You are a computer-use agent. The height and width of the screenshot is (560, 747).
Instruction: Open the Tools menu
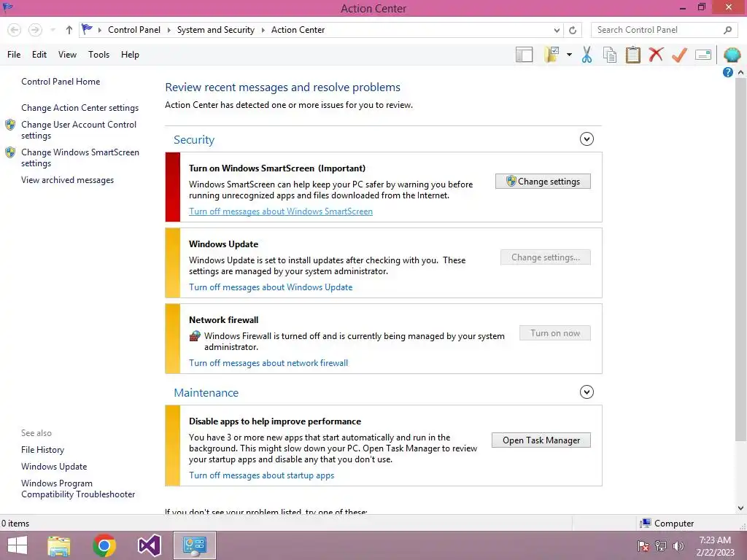click(x=98, y=55)
